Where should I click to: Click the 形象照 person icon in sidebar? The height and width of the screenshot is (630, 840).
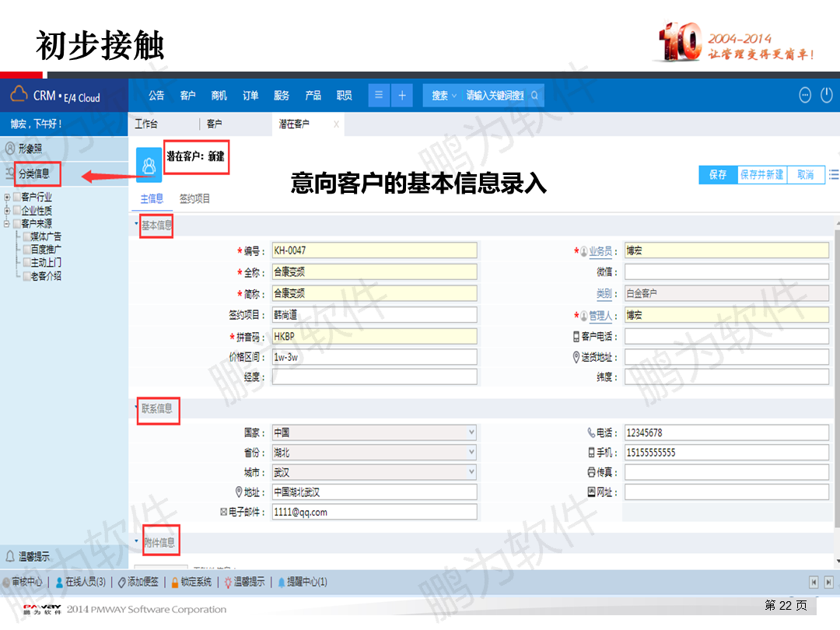point(10,148)
